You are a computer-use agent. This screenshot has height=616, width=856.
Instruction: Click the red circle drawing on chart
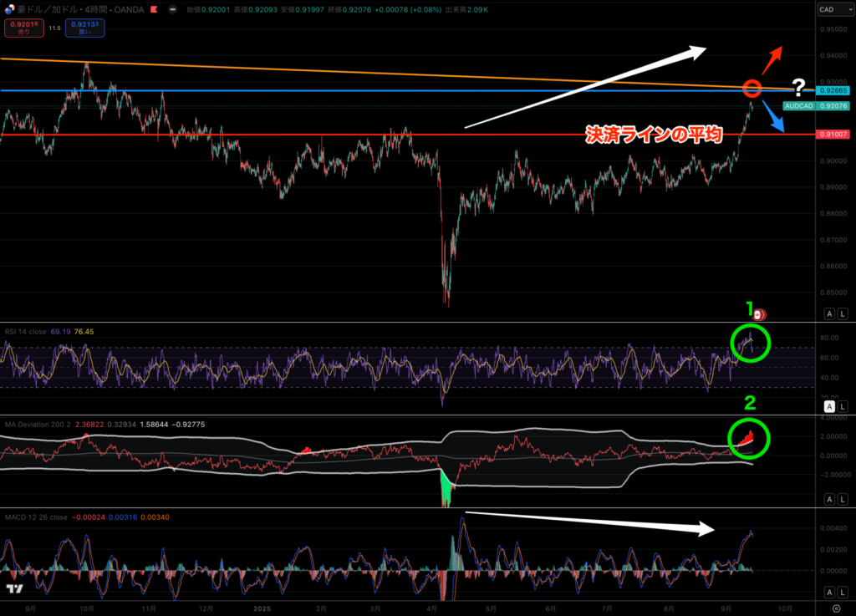[x=751, y=88]
